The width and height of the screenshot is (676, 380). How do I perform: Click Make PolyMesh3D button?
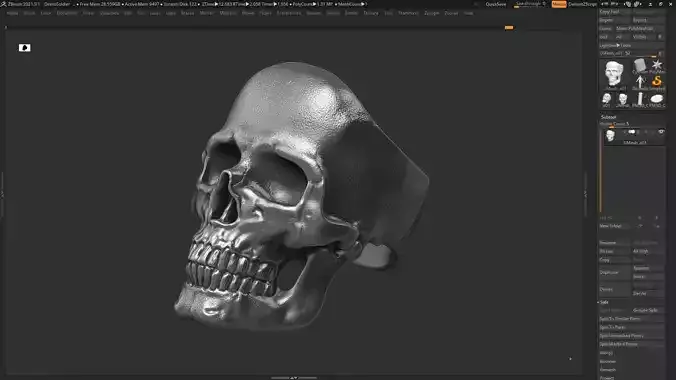(x=640, y=28)
